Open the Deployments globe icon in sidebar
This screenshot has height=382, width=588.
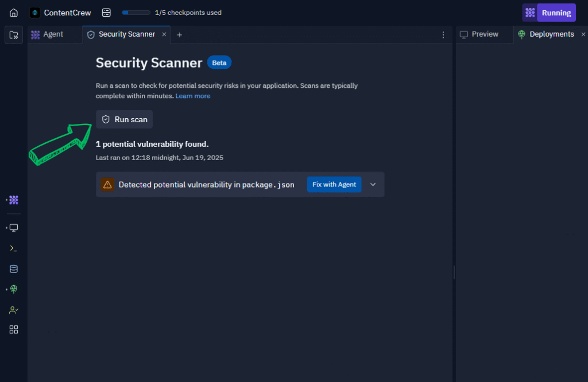(14, 289)
